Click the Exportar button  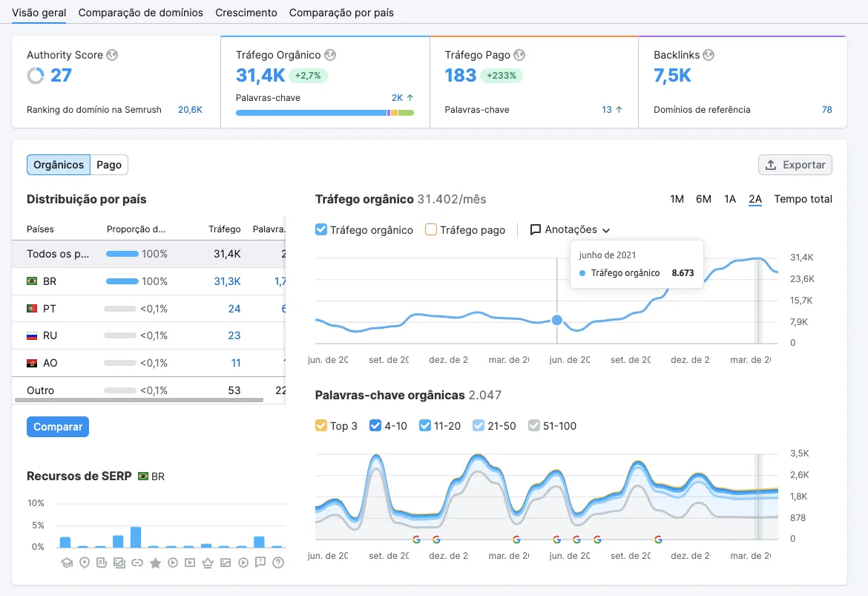(795, 165)
